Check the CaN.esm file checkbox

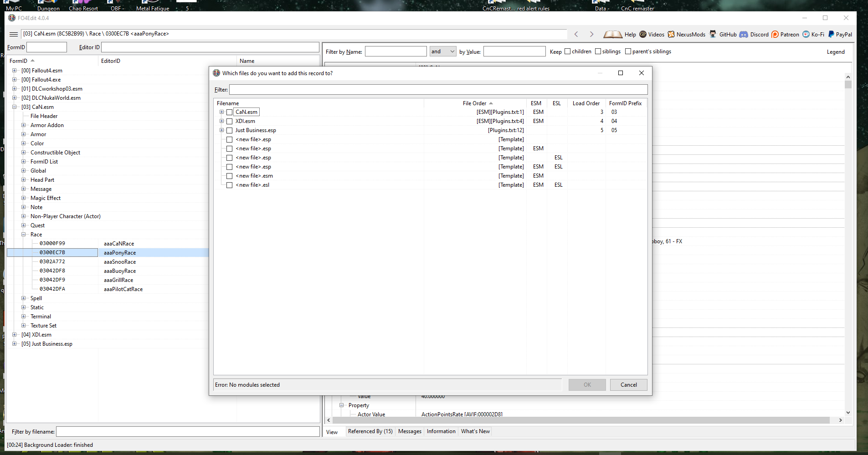point(230,112)
